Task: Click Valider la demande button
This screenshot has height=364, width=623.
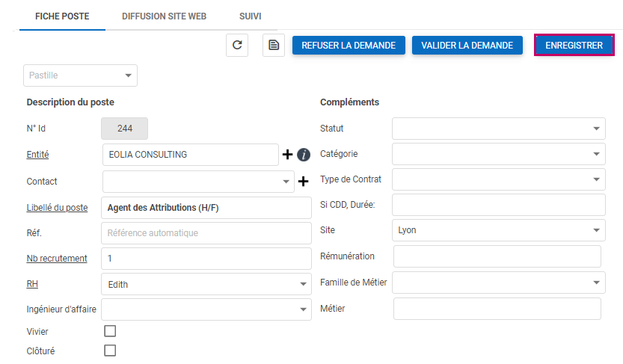Action: [467, 46]
